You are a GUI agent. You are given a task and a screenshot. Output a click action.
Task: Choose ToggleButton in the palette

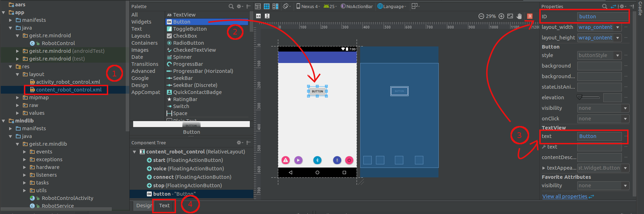click(189, 29)
